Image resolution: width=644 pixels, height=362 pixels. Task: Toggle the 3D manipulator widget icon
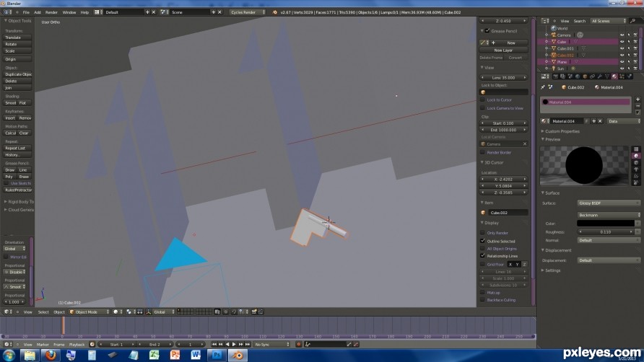coord(148,312)
